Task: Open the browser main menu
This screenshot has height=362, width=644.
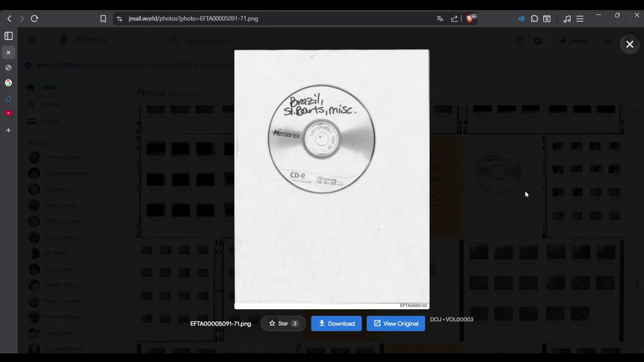Action: click(580, 19)
